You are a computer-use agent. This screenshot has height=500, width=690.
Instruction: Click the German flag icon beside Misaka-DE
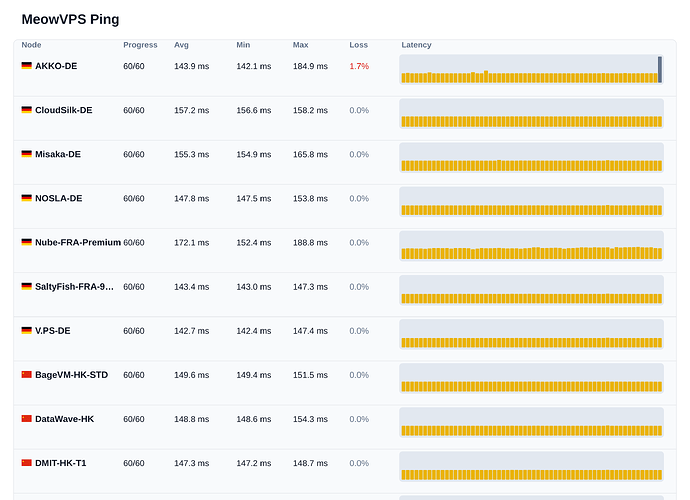pos(26,154)
